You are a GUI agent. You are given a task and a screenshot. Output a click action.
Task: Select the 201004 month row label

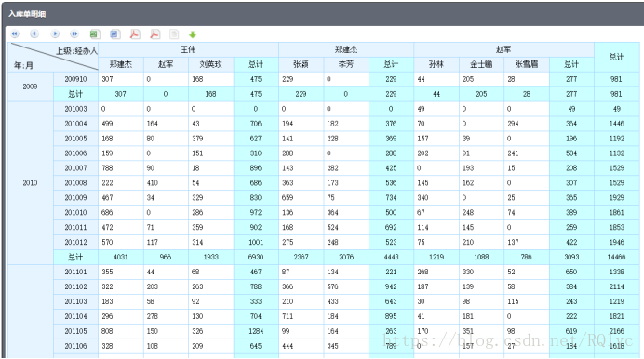click(x=75, y=124)
